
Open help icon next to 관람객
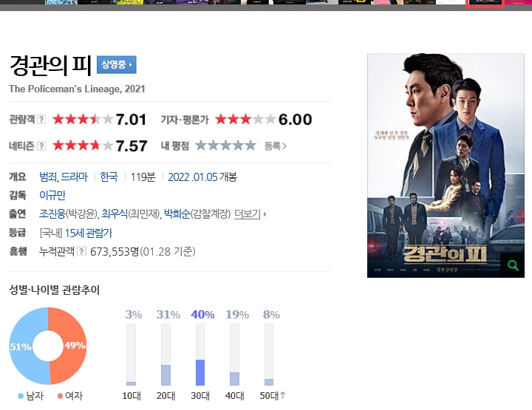pos(41,120)
